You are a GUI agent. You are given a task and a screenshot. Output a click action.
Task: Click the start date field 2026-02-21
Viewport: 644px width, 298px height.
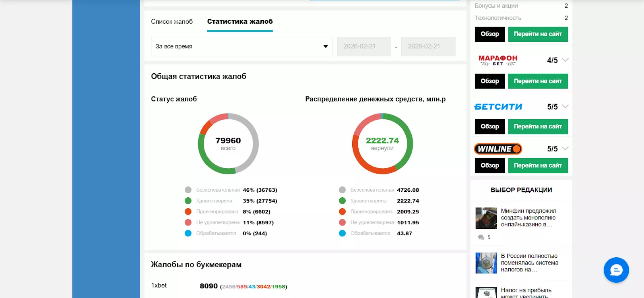pyautogui.click(x=364, y=46)
